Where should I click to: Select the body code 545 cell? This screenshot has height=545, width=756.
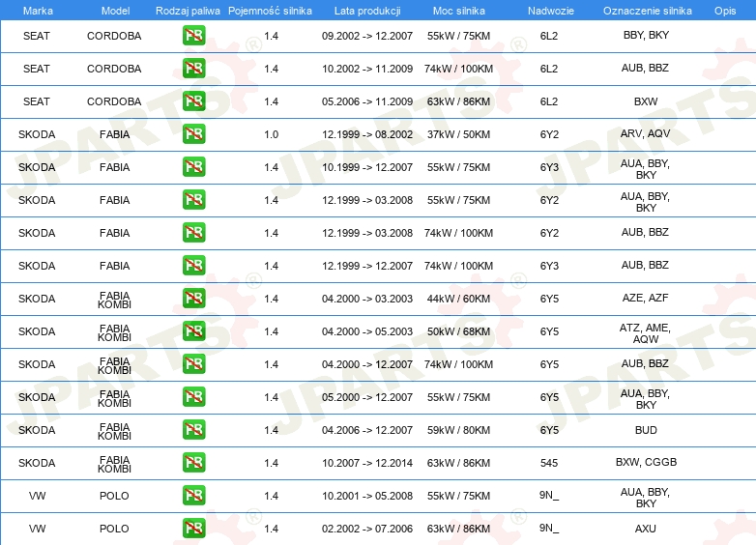[x=549, y=463]
